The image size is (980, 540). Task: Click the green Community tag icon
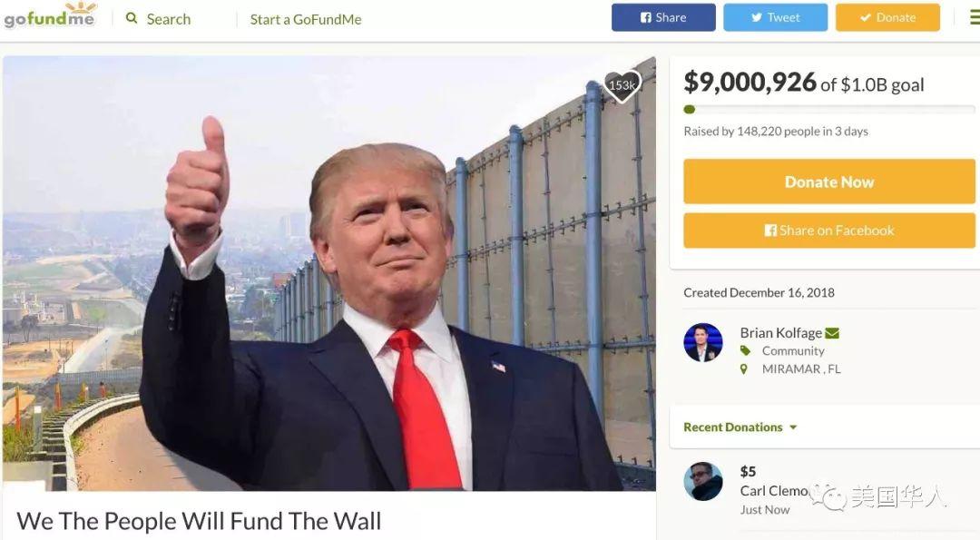click(744, 350)
